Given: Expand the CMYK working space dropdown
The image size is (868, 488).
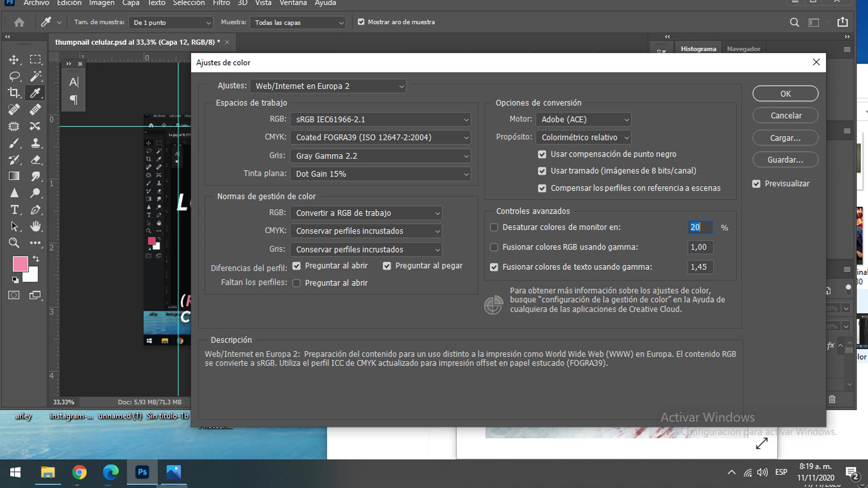Looking at the screenshot, I should (x=381, y=137).
